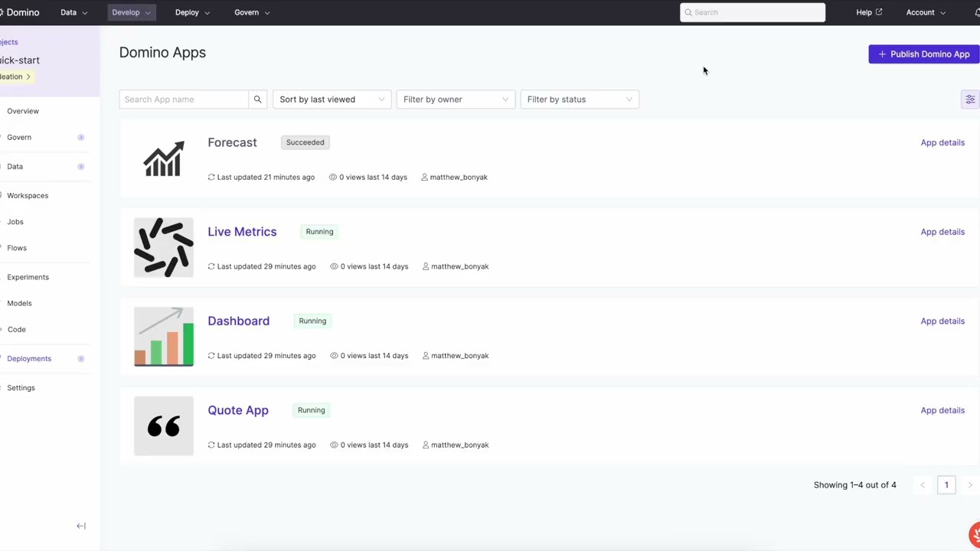Click the Succeeded status badge on Forecast
This screenshot has height=551, width=980.
(305, 142)
